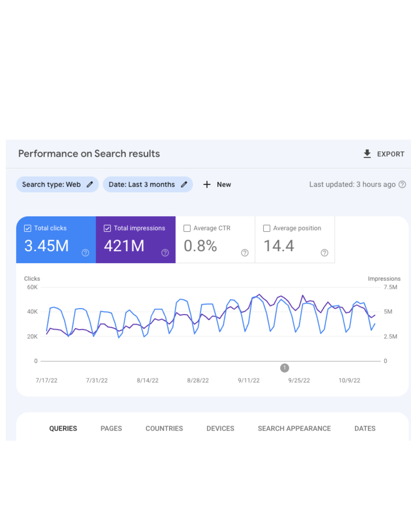Click the 40K clicks axis label
This screenshot has height=532, width=411.
[x=32, y=311]
